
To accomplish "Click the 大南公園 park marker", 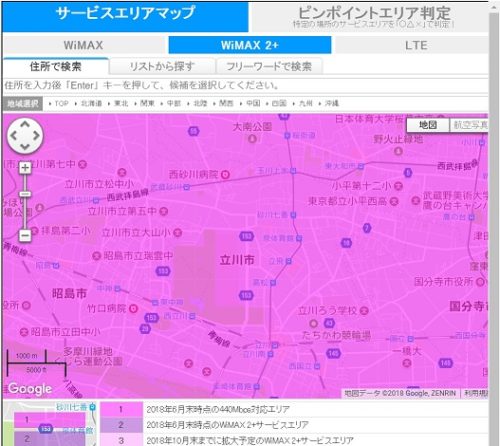I will tap(252, 138).
